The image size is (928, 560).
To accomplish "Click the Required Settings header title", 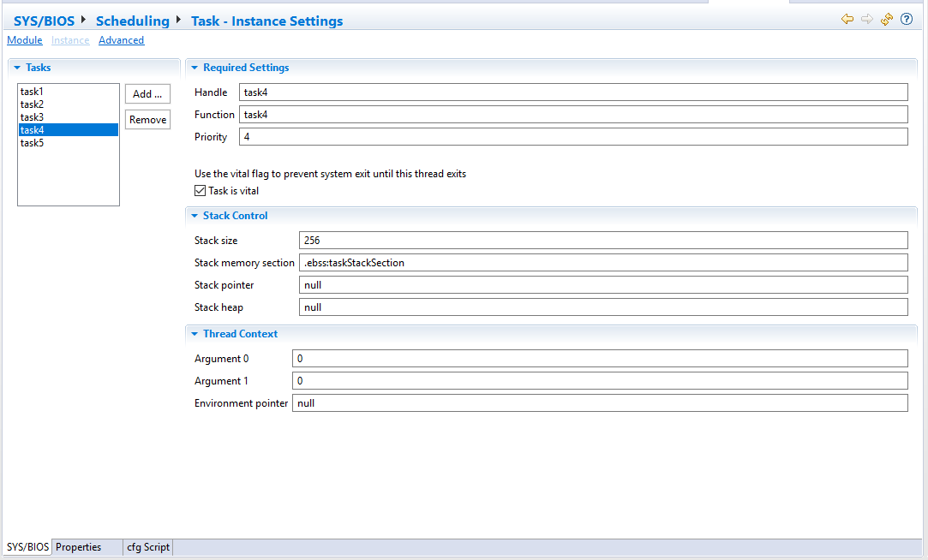I will pyautogui.click(x=246, y=68).
